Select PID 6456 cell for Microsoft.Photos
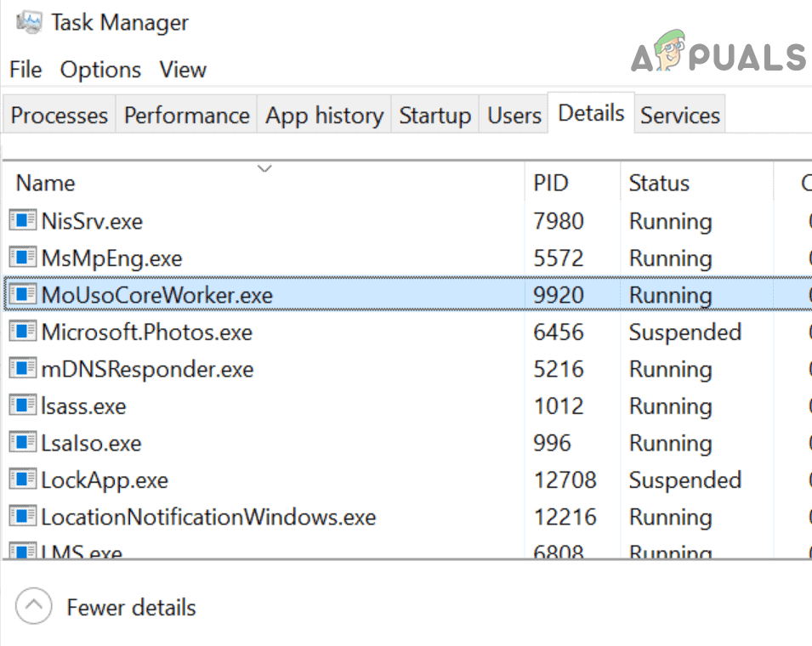812x646 pixels. (x=559, y=331)
